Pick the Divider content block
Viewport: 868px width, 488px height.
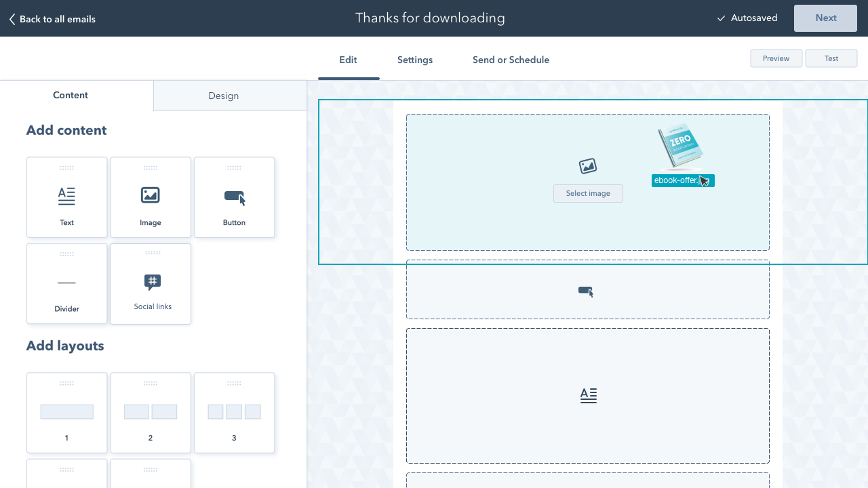(66, 283)
